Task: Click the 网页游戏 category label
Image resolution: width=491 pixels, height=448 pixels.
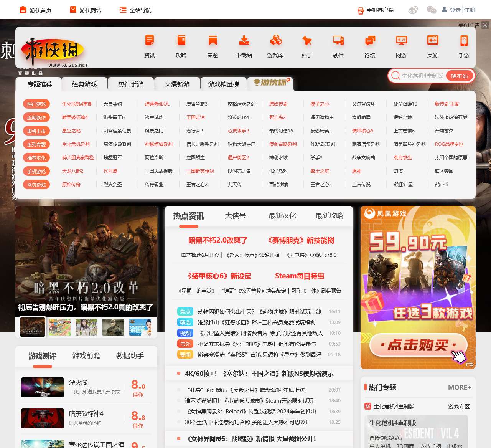Action: click(x=36, y=185)
